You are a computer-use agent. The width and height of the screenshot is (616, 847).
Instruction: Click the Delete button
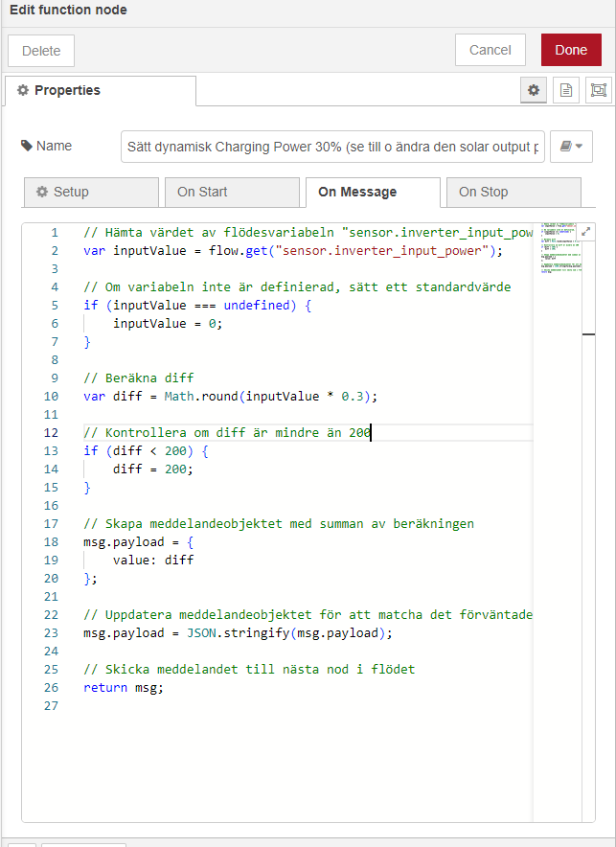tap(41, 51)
